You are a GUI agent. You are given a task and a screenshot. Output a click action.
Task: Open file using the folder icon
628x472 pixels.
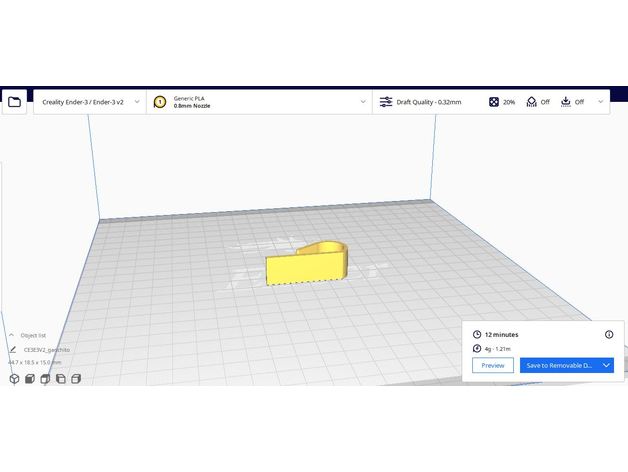click(15, 102)
